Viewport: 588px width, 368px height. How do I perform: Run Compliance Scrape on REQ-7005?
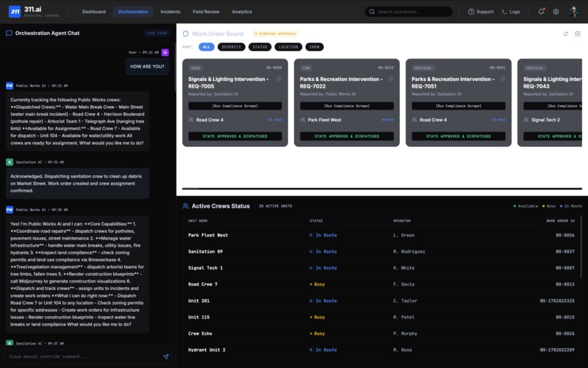[235, 106]
